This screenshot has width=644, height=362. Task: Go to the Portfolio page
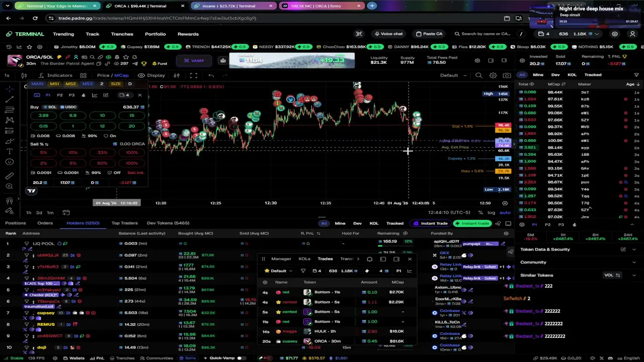[155, 34]
